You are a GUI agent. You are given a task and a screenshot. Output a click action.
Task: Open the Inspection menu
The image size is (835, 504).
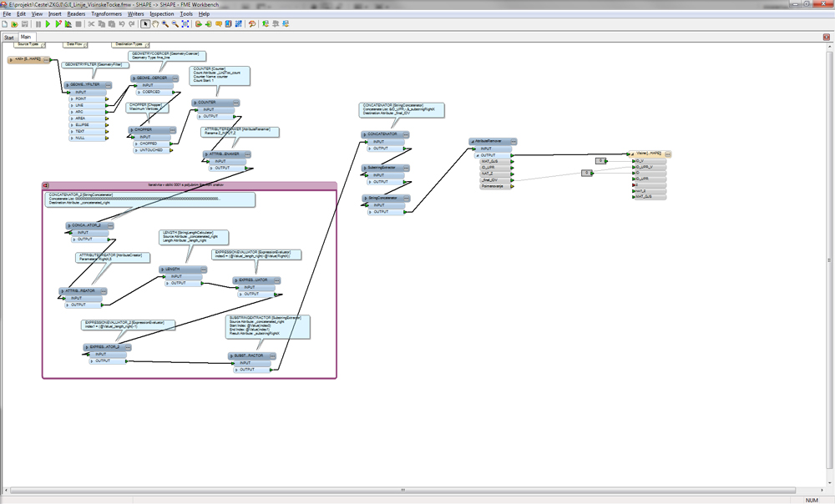click(162, 14)
